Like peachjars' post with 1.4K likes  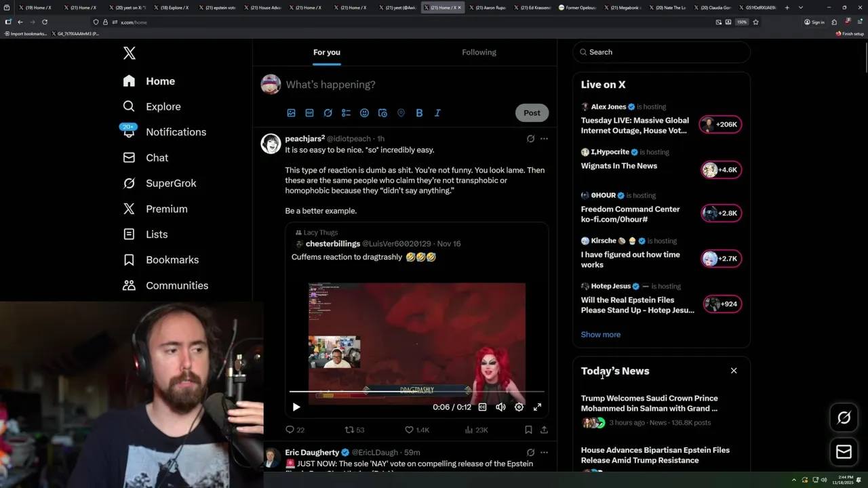[x=417, y=430]
